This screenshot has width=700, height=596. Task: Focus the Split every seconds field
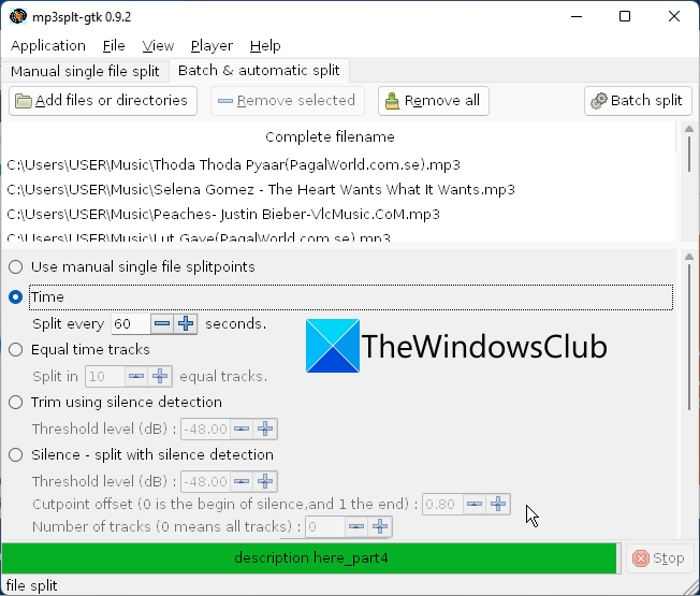coord(131,324)
